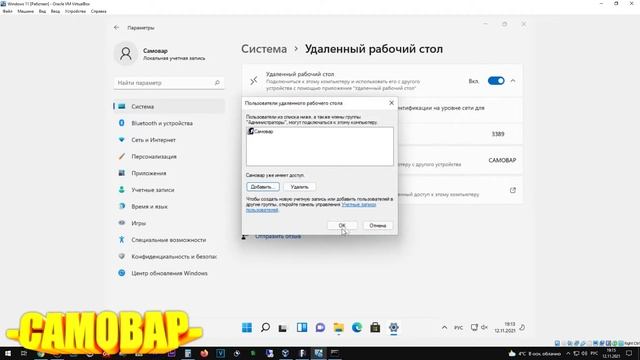This screenshot has width=640, height=360.
Task: Open the host weather widget
Action: pos(535,354)
